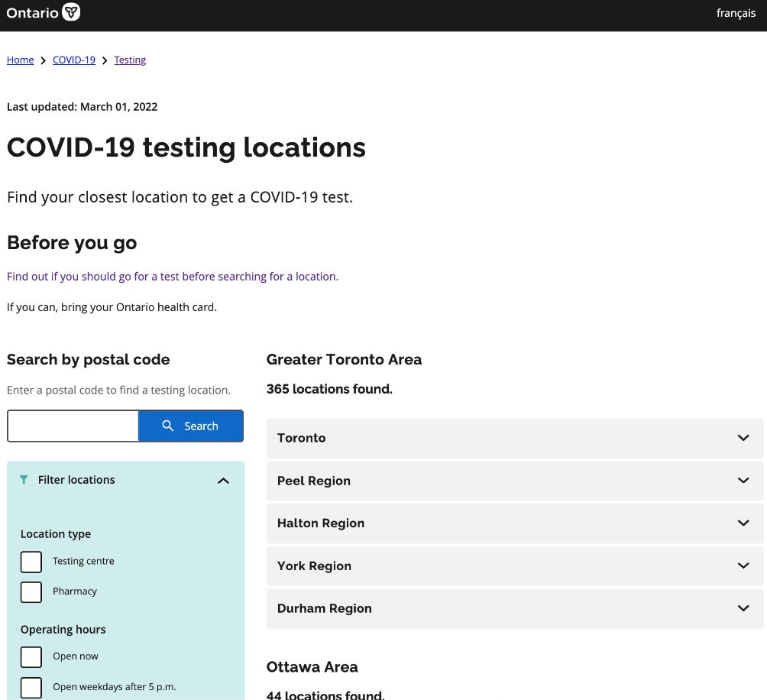Image resolution: width=767 pixels, height=700 pixels.
Task: Expand the Toronto locations accordion
Action: pos(515,438)
